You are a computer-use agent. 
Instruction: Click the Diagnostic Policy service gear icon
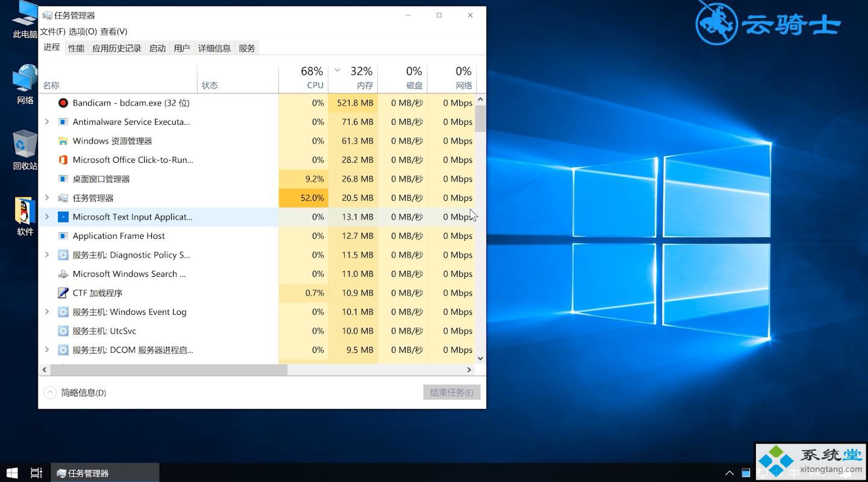(x=63, y=255)
